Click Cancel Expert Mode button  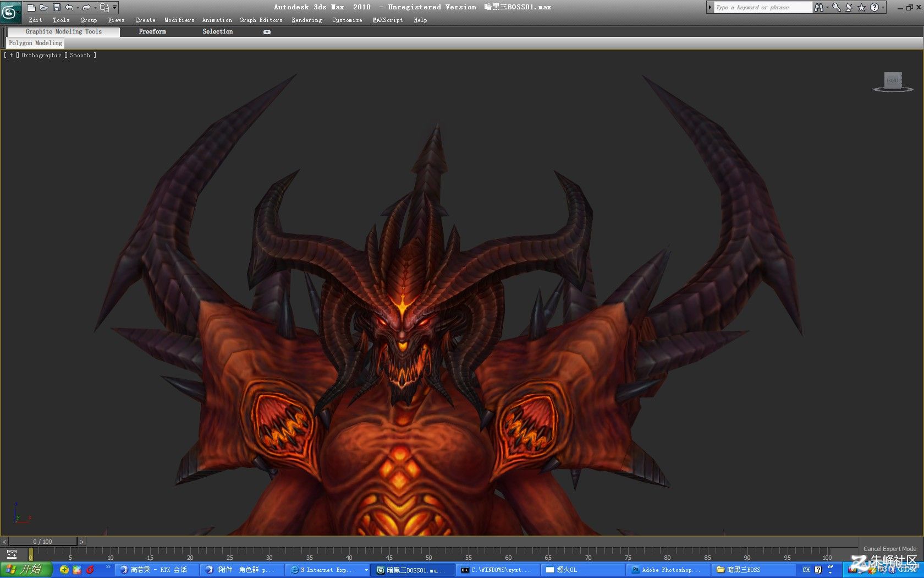889,549
